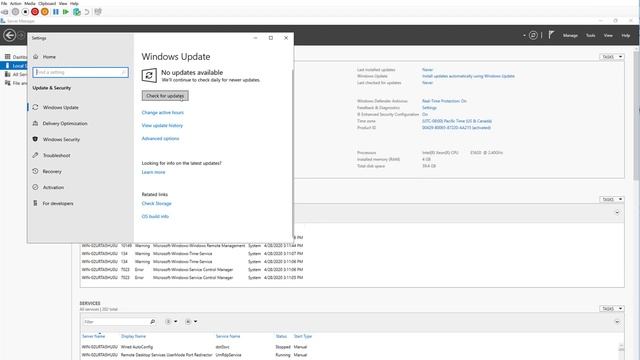Click the For developers icon
This screenshot has width=640, height=360.
pyautogui.click(x=35, y=203)
